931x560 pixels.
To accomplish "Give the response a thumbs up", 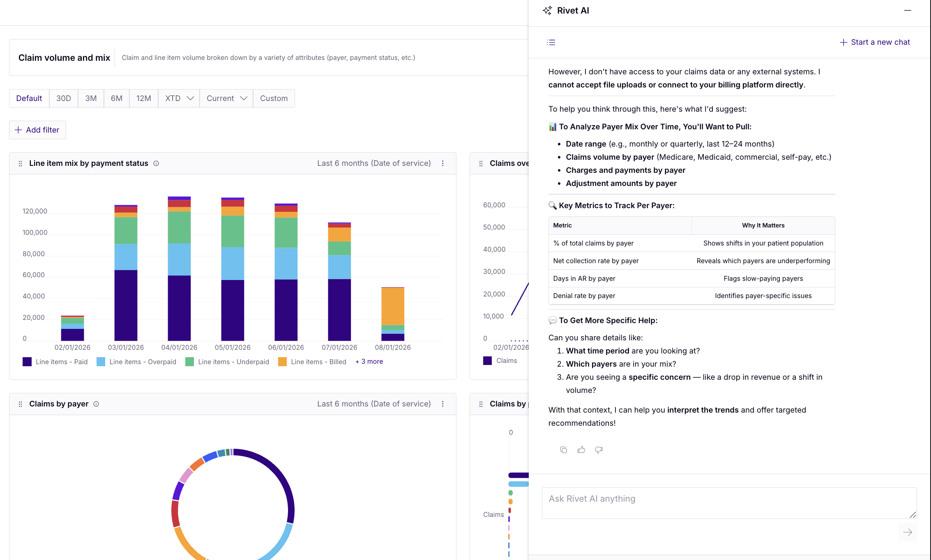I will tap(581, 450).
